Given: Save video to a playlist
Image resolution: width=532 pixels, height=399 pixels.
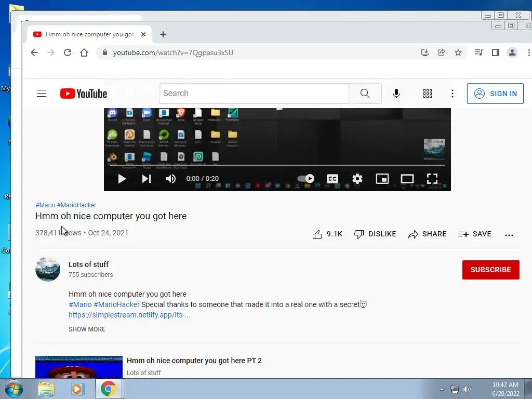Looking at the screenshot, I should [x=474, y=234].
